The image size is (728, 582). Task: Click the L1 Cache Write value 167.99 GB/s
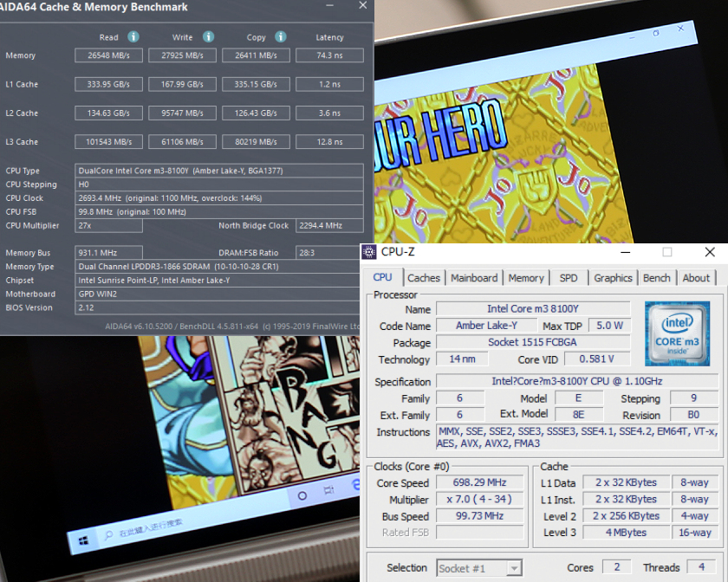(x=182, y=84)
